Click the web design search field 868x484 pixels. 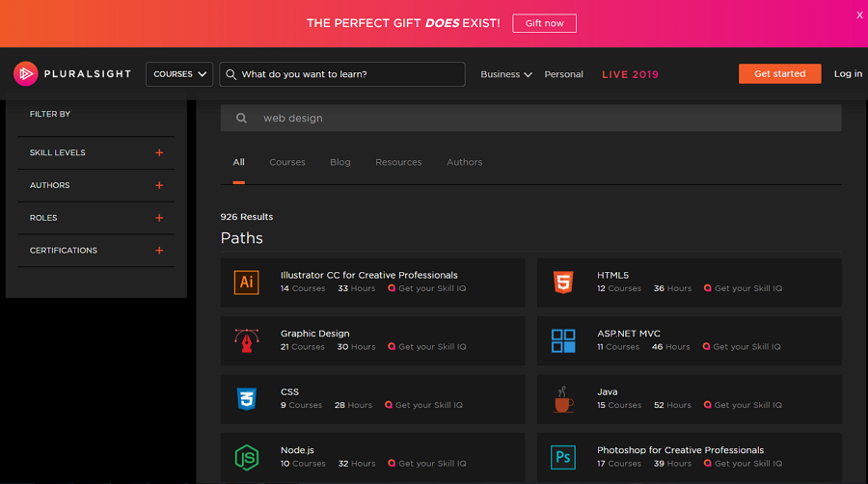pyautogui.click(x=530, y=118)
